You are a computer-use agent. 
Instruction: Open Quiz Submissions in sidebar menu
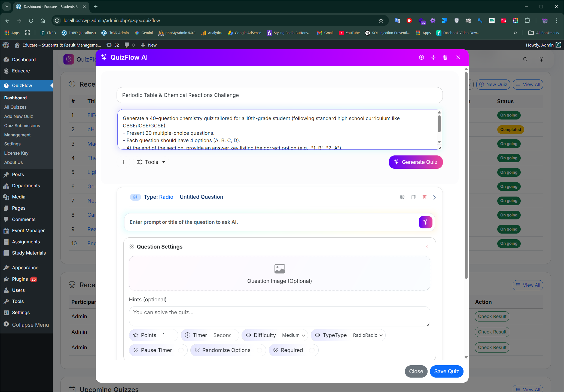[x=22, y=126]
